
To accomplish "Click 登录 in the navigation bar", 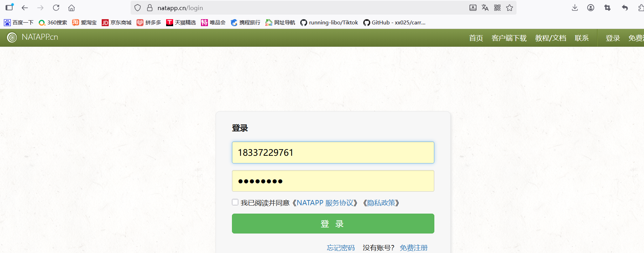I will tap(613, 38).
